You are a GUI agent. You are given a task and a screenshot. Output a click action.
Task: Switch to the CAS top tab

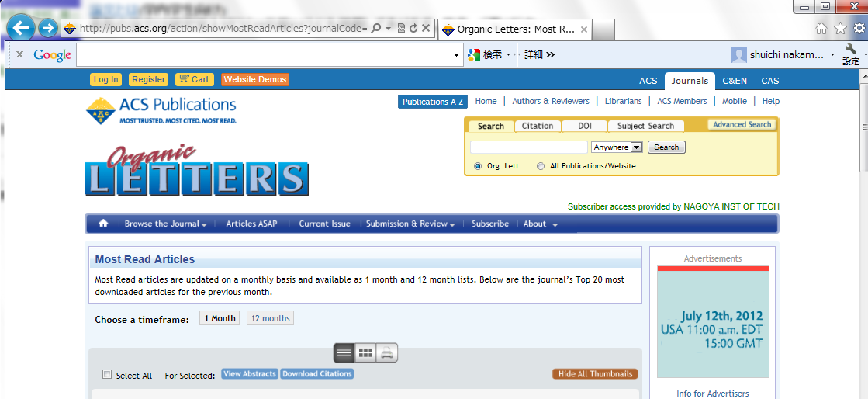770,81
